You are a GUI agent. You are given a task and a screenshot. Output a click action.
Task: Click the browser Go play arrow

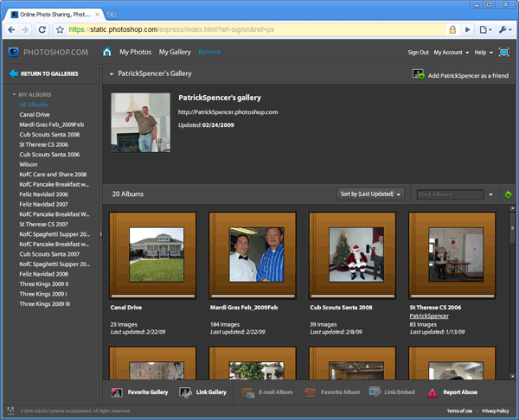tap(468, 29)
